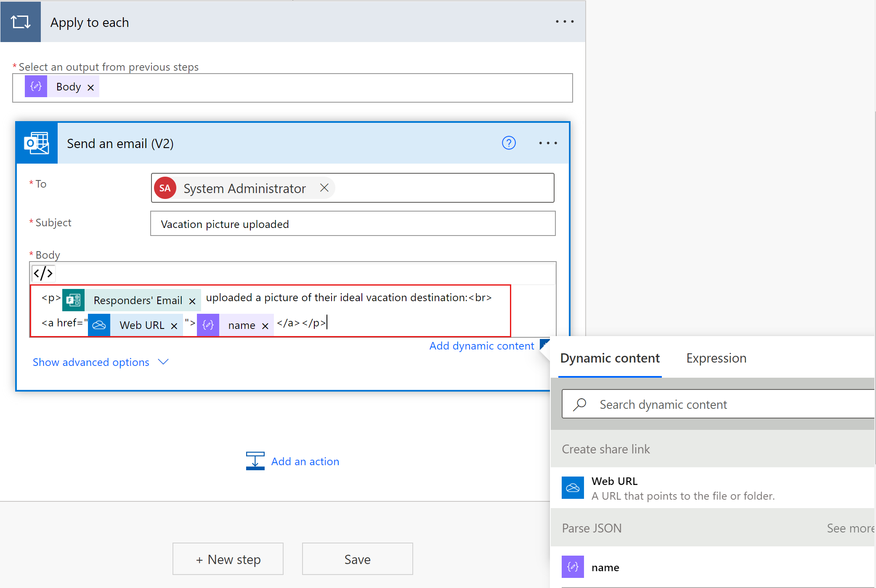The width and height of the screenshot is (876, 588).
Task: Click the help question mark icon on Send email
Action: (x=509, y=143)
